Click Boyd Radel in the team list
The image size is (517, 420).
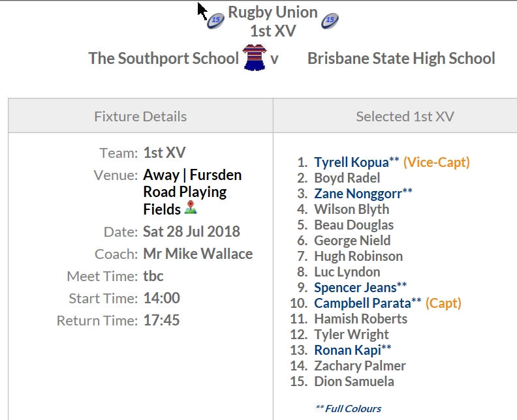point(347,178)
